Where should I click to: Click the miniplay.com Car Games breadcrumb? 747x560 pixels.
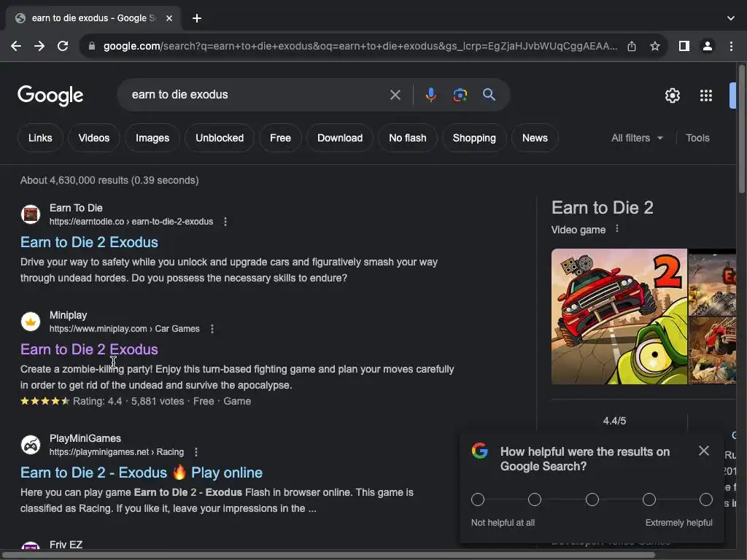tap(124, 329)
